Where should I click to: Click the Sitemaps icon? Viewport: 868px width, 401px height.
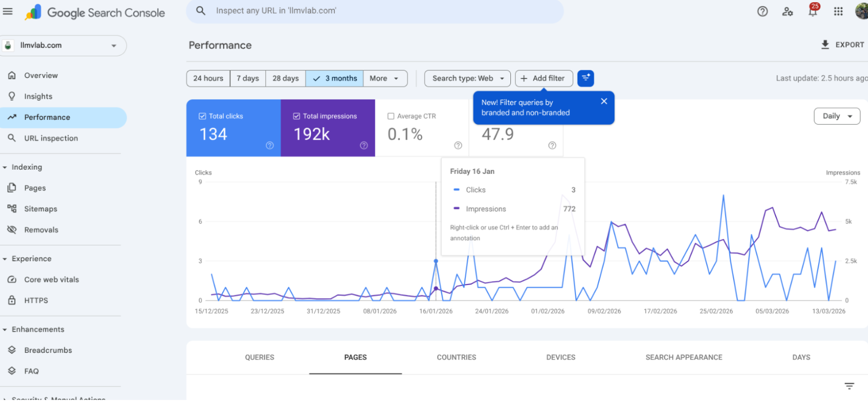coord(12,209)
